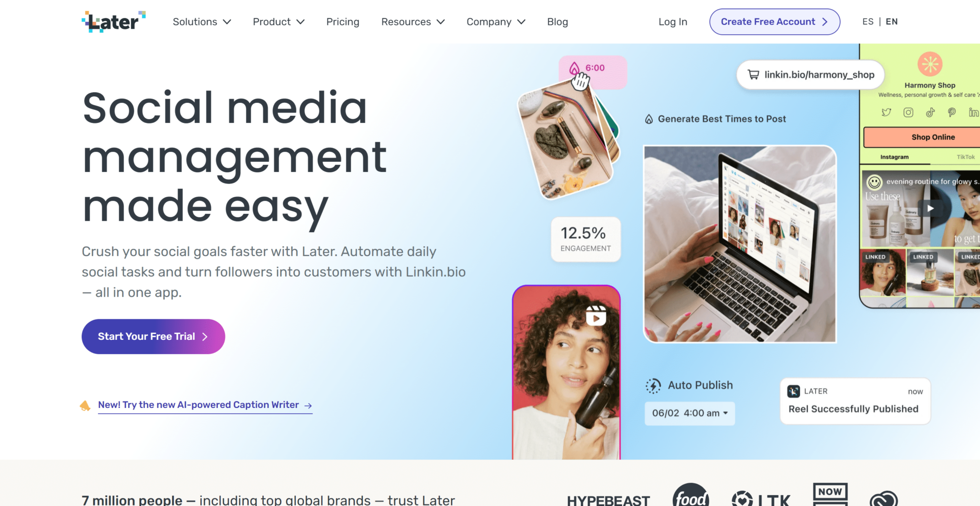Open the Pricing page

343,22
